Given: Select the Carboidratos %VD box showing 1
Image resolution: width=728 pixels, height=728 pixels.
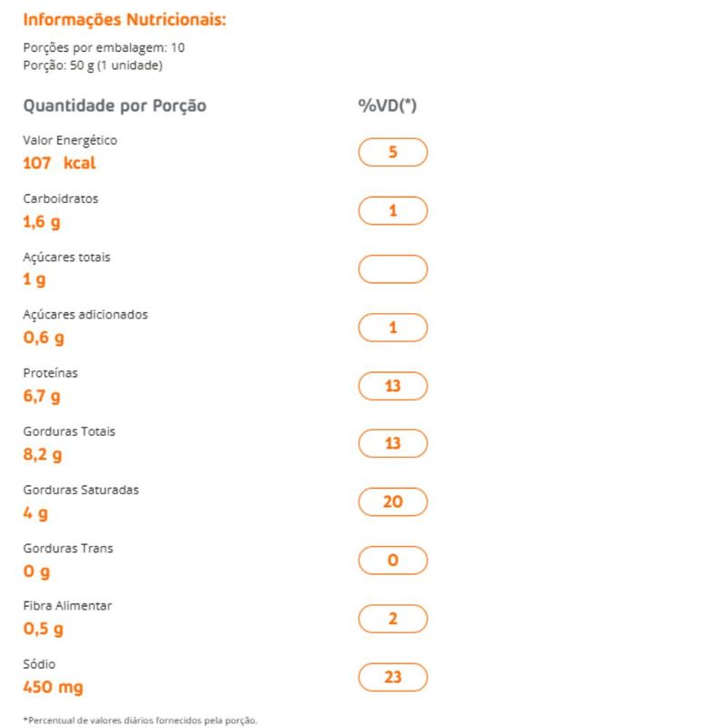Looking at the screenshot, I should (393, 210).
